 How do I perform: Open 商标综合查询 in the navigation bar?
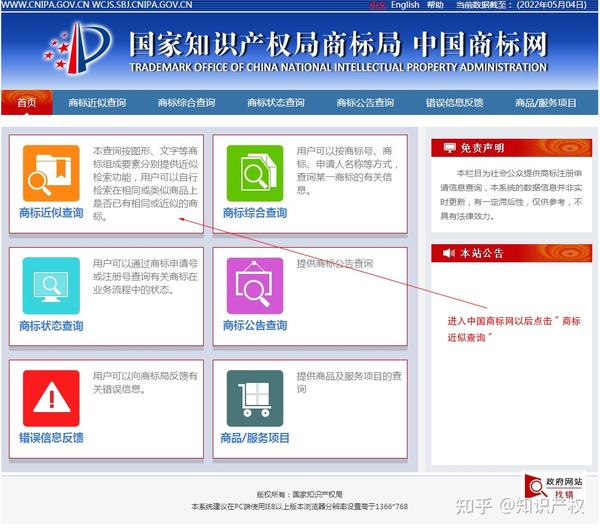tap(186, 103)
